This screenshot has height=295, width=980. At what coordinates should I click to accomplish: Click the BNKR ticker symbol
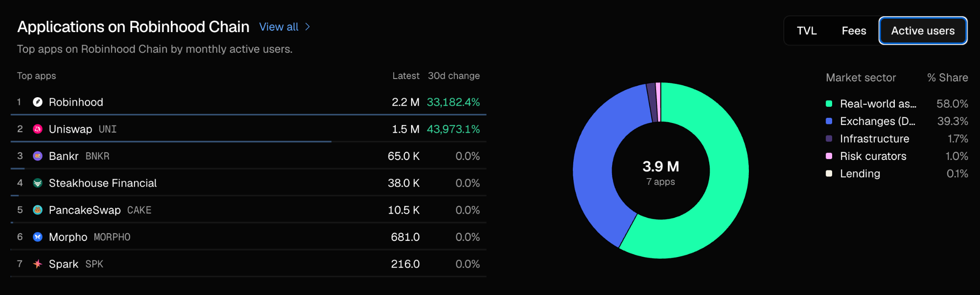98,156
